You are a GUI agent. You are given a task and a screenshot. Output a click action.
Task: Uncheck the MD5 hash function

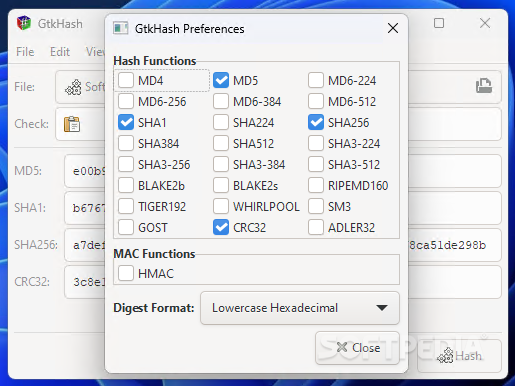pyautogui.click(x=221, y=80)
